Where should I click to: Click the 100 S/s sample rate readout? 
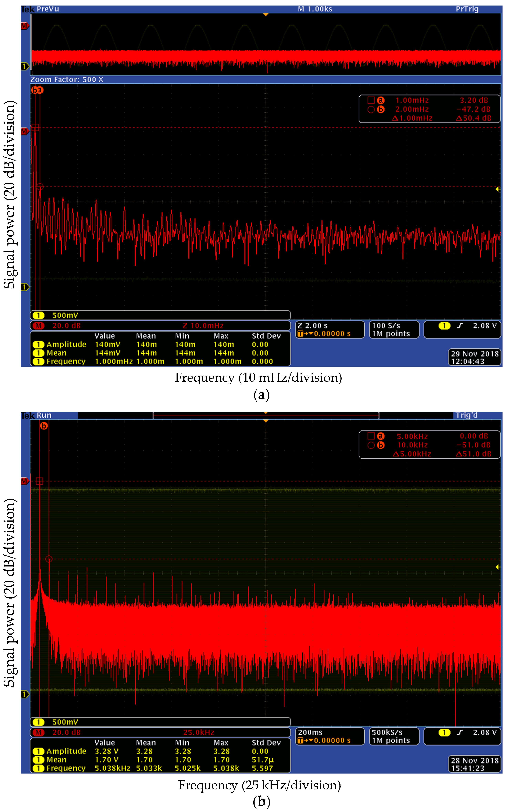pos(386,326)
